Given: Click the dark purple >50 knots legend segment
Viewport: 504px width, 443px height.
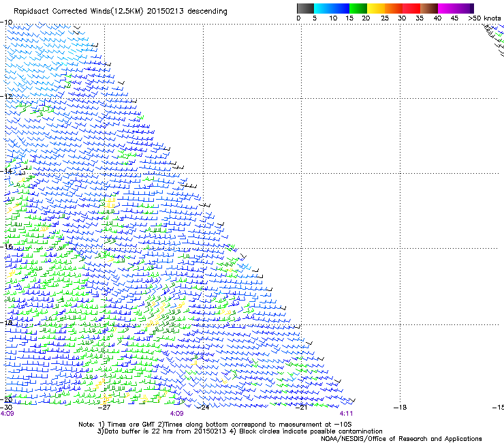Looking at the screenshot, I should click(x=472, y=8).
